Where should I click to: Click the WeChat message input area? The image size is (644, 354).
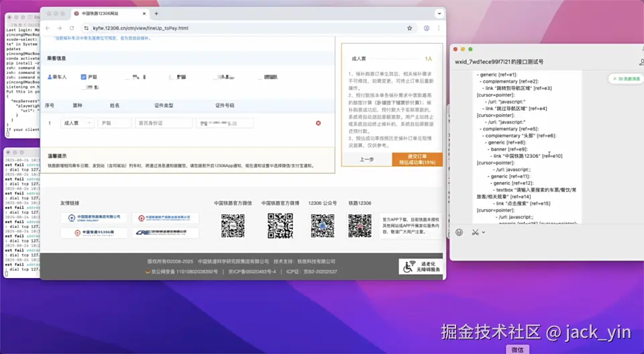(x=547, y=249)
